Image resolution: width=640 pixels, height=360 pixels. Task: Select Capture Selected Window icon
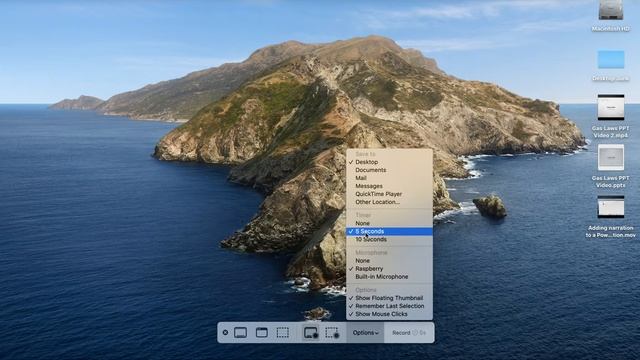point(262,333)
